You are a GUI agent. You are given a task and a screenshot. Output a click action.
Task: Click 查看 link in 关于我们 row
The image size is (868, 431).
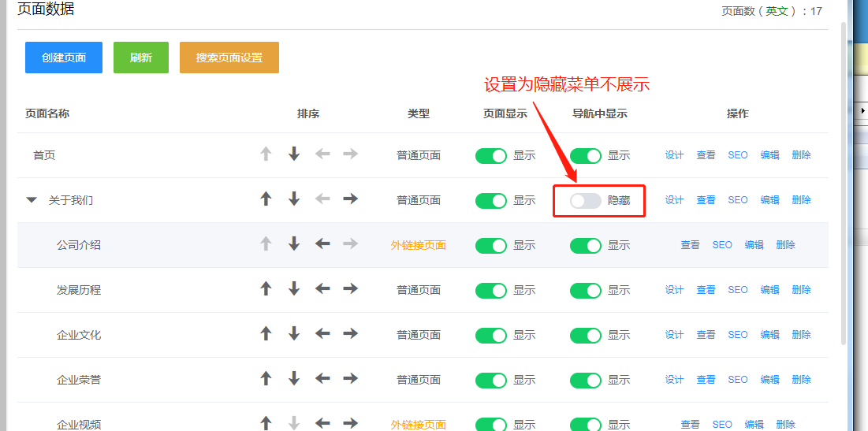(706, 200)
